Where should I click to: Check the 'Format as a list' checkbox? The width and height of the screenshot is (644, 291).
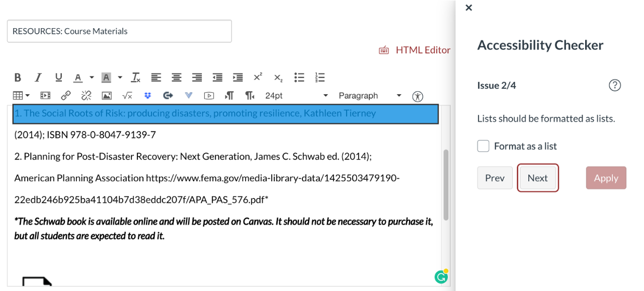pos(483,146)
